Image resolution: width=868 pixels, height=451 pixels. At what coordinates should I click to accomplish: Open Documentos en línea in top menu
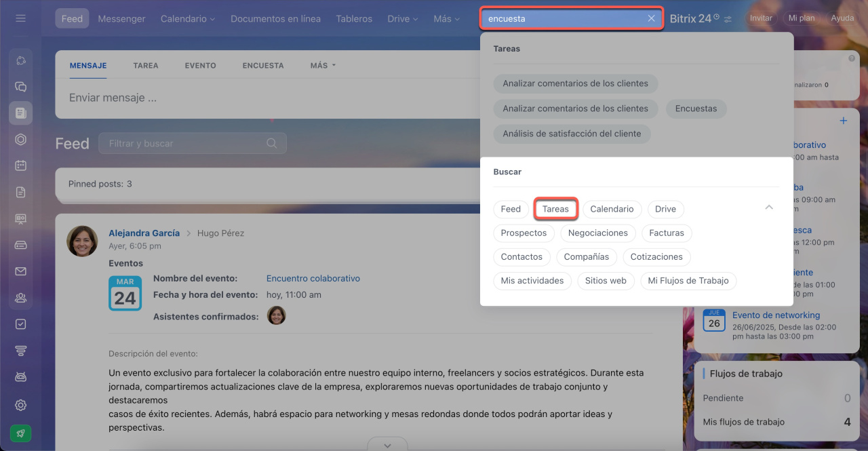pyautogui.click(x=275, y=18)
